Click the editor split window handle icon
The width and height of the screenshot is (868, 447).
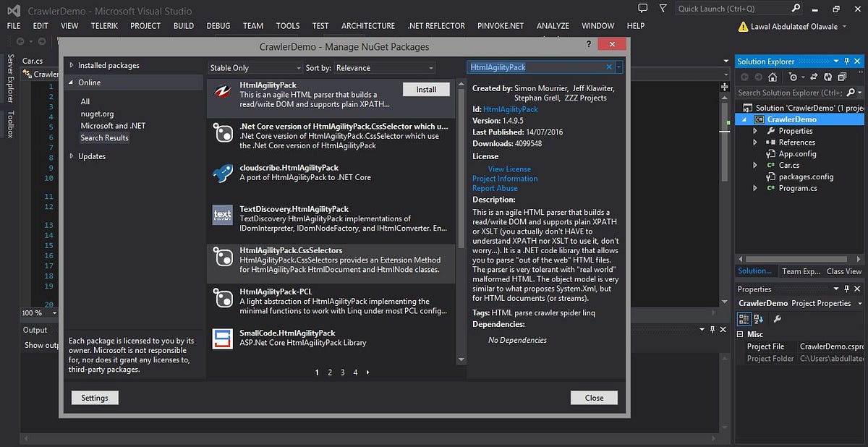pos(726,87)
